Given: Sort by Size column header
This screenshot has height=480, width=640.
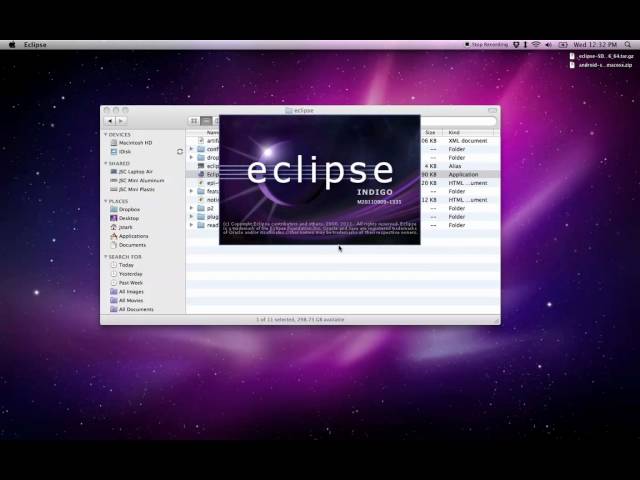Looking at the screenshot, I should pos(431,133).
